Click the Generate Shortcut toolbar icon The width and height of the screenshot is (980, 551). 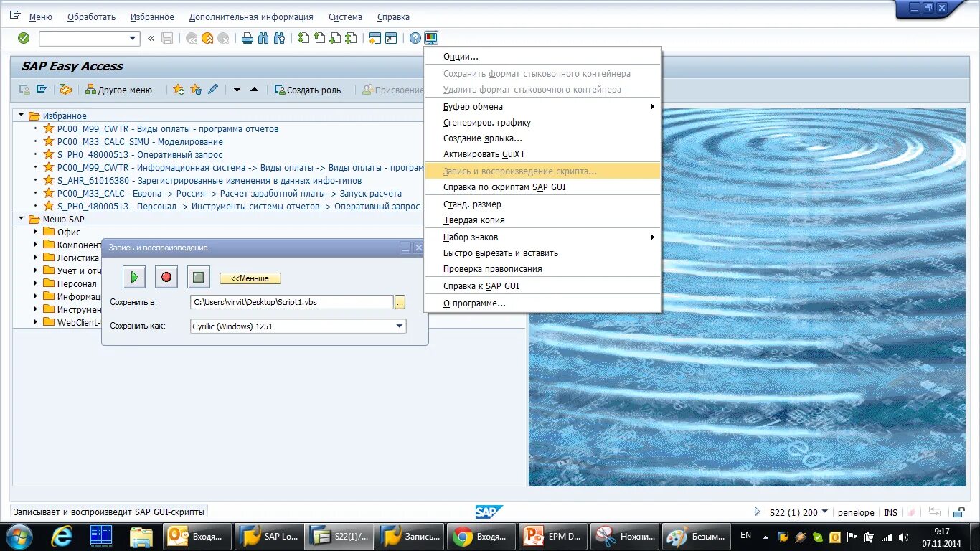[391, 39]
